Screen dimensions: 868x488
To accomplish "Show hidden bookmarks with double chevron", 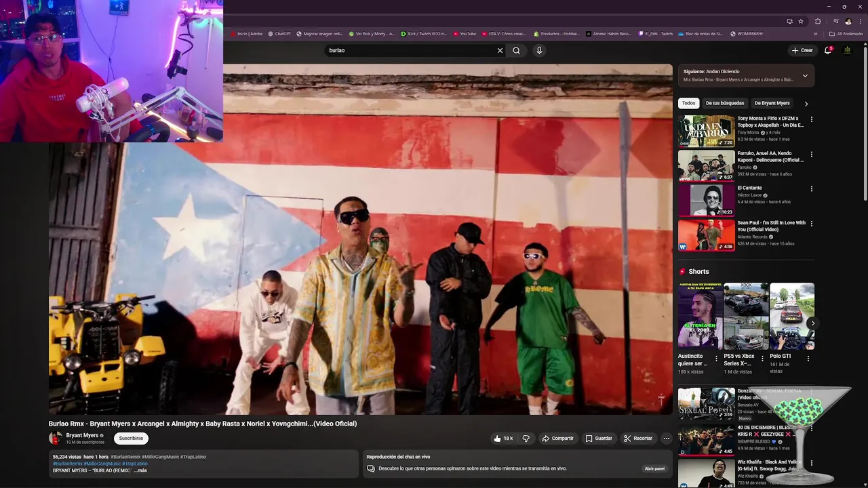I will click(x=816, y=34).
